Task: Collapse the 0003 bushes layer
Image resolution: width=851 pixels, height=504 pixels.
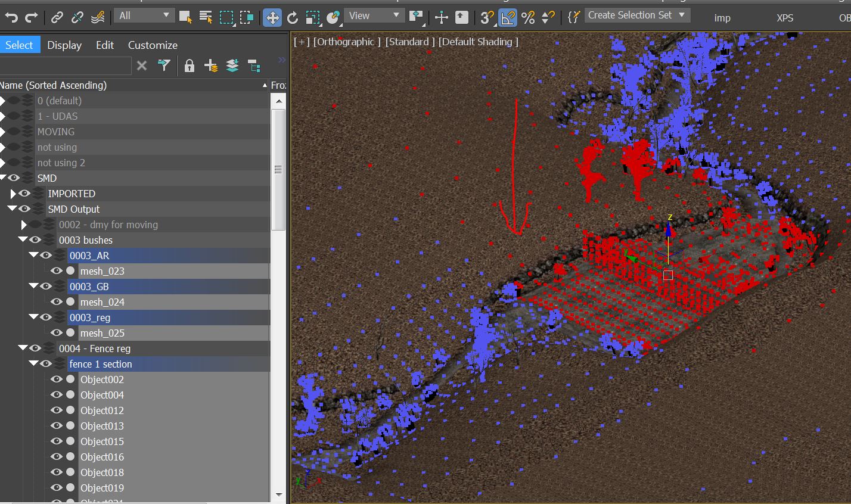Action: point(23,240)
